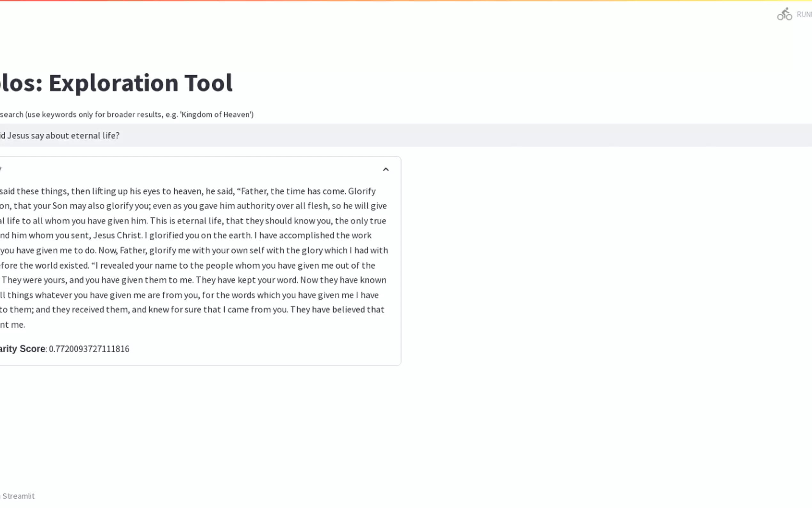The image size is (812, 508).
Task: Click the words 'Jesus Christ' in the passage
Action: coord(117,235)
